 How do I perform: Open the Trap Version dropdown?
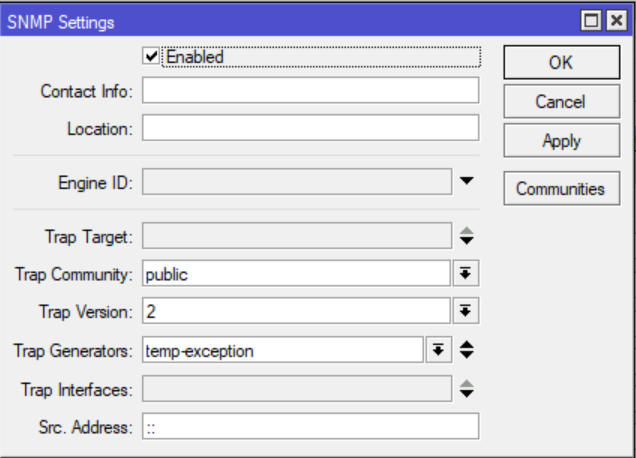[465, 311]
